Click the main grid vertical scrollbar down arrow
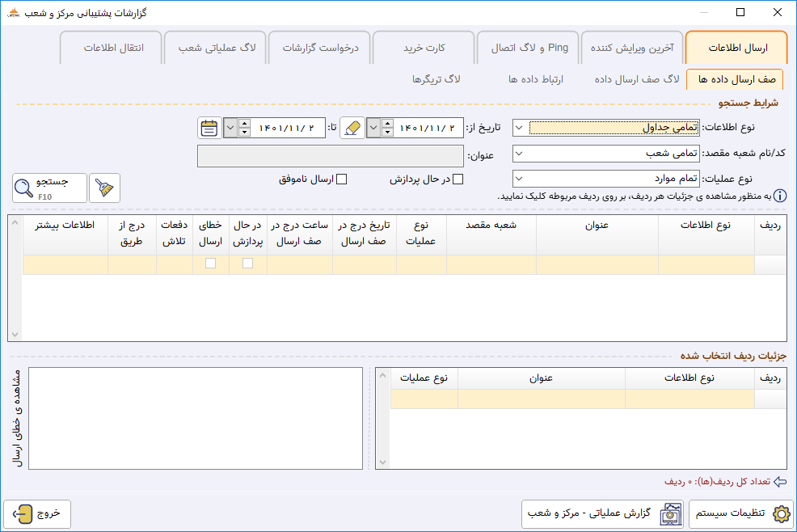Viewport: 797px width, 532px height. tap(15, 334)
